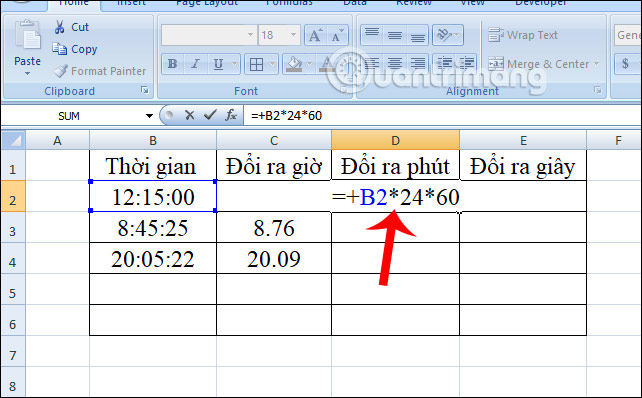This screenshot has width=642, height=398.
Task: Open the Paste options arrow
Action: (27, 74)
